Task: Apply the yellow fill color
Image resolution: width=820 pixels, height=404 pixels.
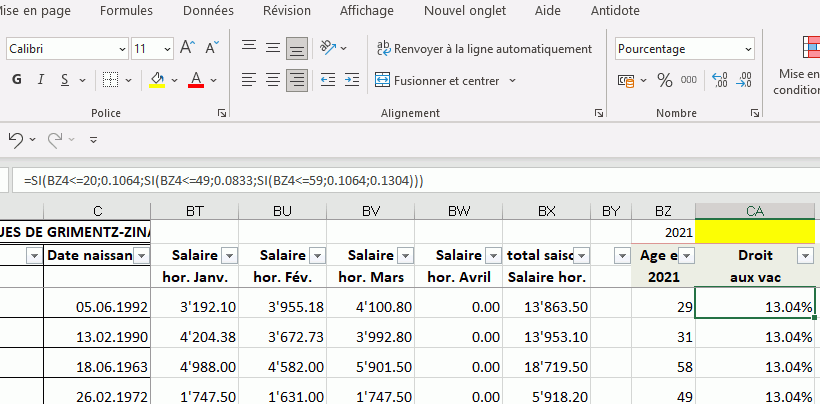Action: pyautogui.click(x=157, y=80)
